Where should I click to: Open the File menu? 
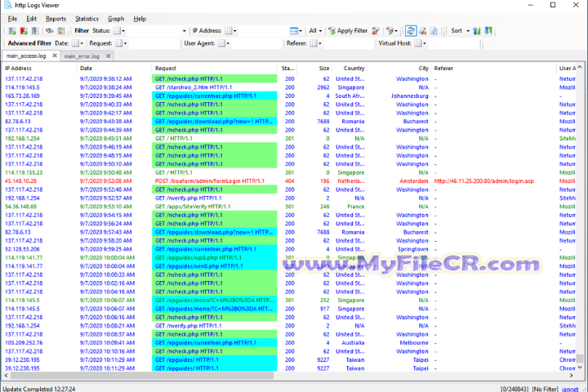tap(12, 19)
